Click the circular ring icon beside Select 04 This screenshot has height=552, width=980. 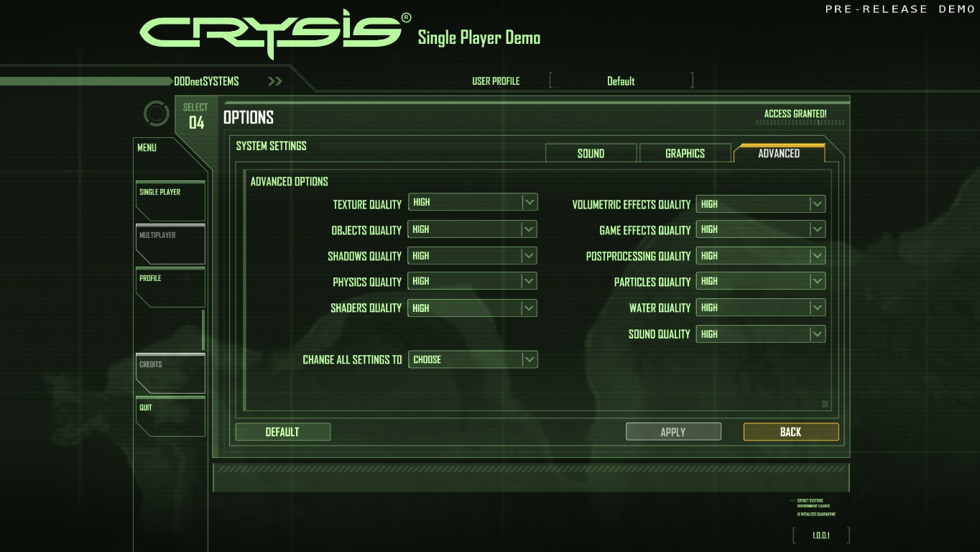pos(156,114)
